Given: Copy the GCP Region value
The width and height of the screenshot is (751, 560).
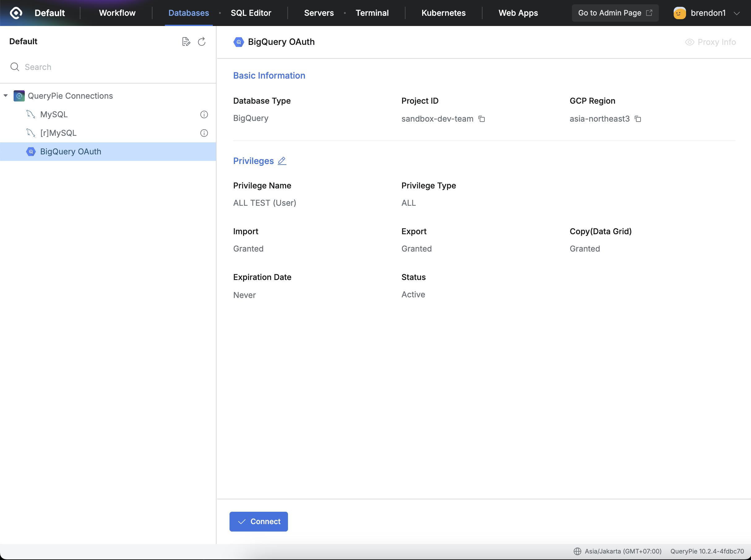Looking at the screenshot, I should (x=638, y=119).
